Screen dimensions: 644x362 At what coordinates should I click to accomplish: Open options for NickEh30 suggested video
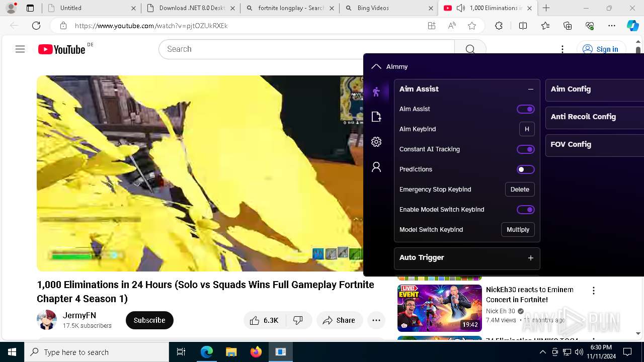594,291
